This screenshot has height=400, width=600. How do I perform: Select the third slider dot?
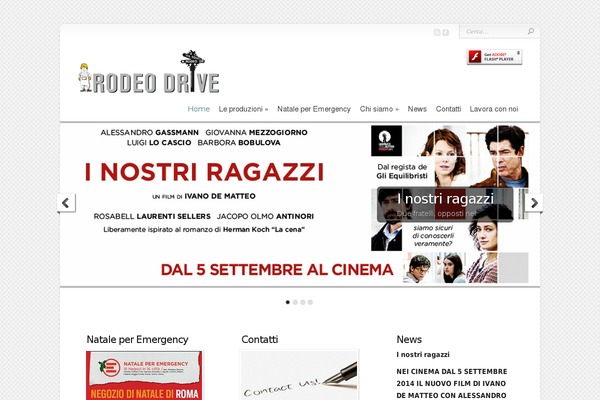click(303, 302)
